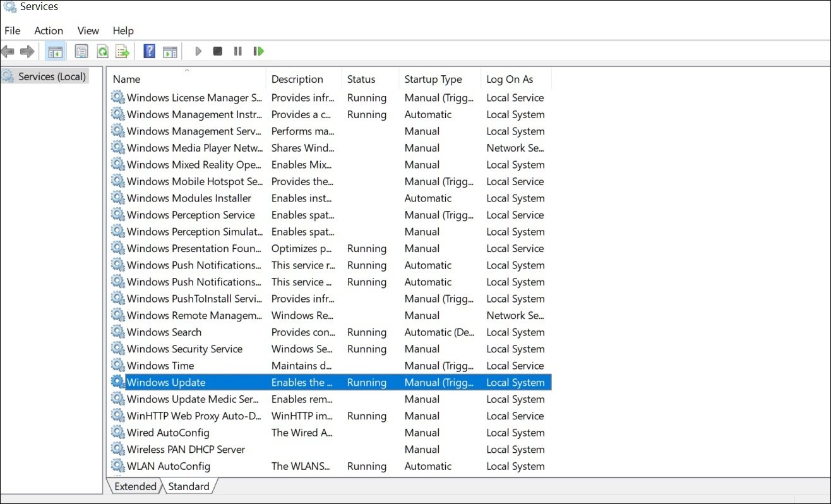Image resolution: width=831 pixels, height=504 pixels.
Task: Select WinHTTP Web Proxy Auto-Discovery name
Action: pyautogui.click(x=194, y=416)
